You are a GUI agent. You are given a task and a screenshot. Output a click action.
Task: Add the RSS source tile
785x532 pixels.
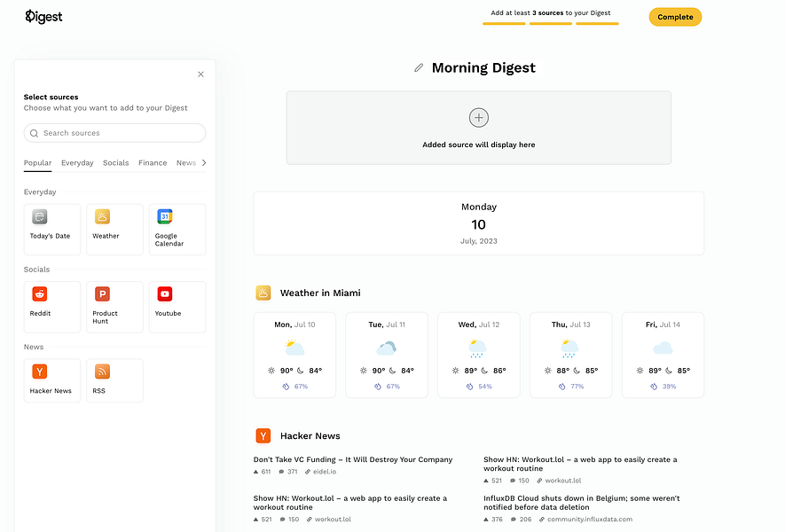point(114,380)
